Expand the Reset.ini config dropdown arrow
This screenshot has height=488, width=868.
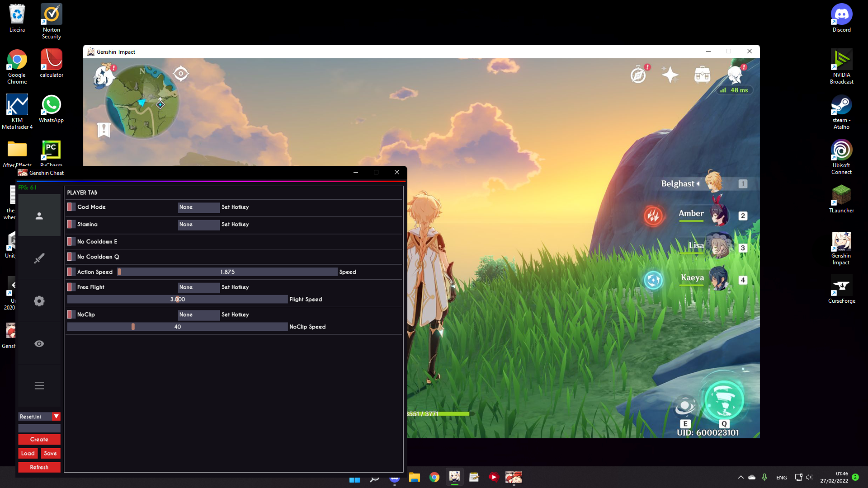pos(56,417)
